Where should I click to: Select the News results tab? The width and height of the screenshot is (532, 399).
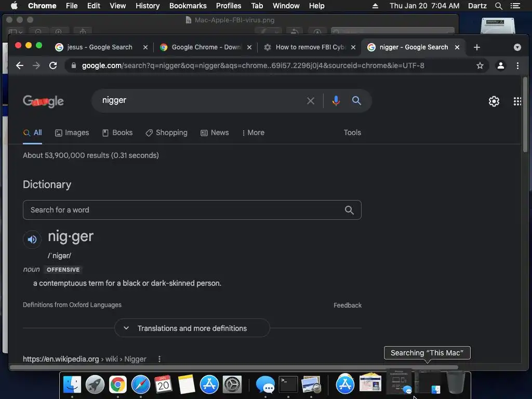pyautogui.click(x=215, y=132)
